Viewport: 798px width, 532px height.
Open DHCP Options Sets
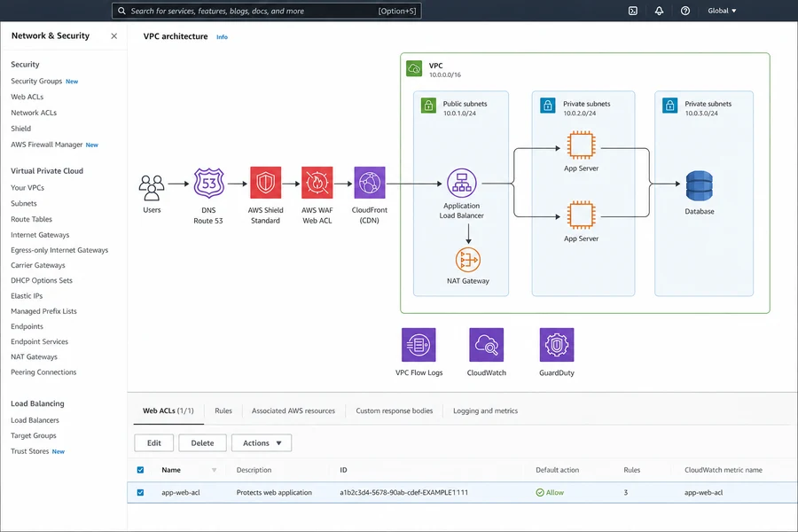pos(41,280)
